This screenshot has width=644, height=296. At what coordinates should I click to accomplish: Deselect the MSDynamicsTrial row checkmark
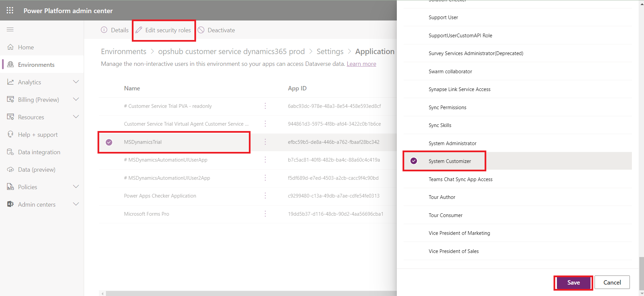click(109, 142)
